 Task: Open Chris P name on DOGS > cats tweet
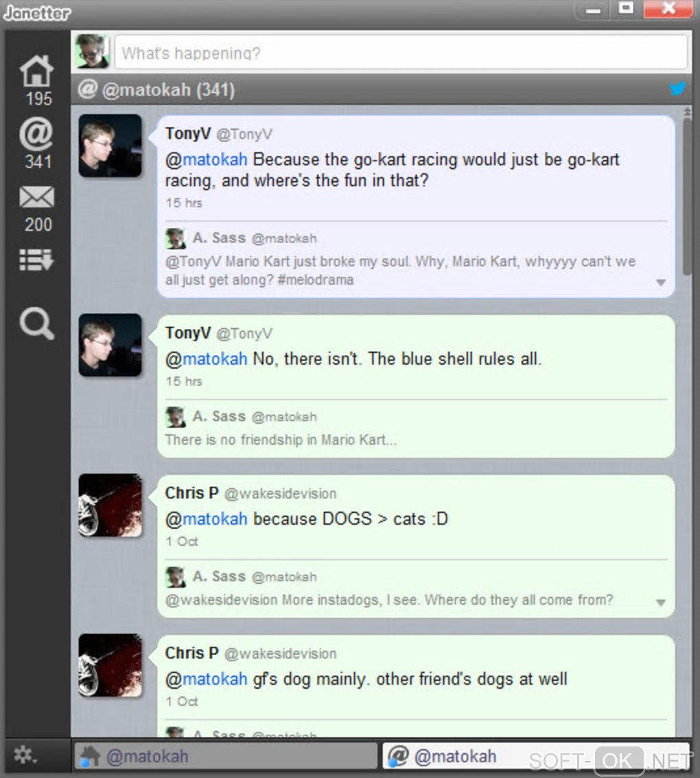tap(192, 493)
